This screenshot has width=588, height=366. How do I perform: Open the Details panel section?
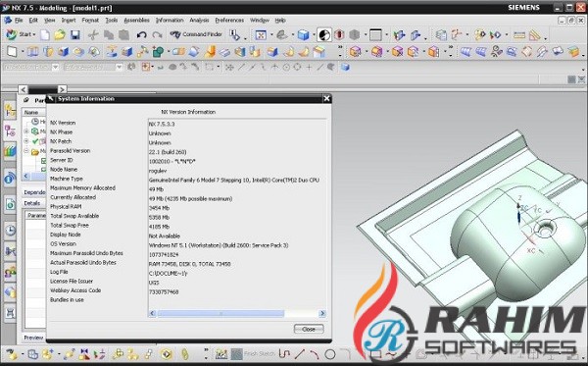pos(32,203)
